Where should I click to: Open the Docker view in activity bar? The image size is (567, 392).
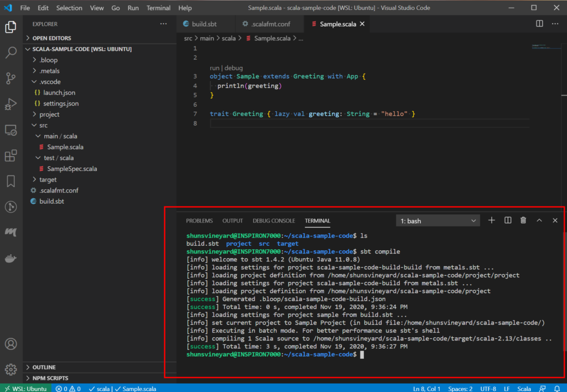pyautogui.click(x=11, y=259)
